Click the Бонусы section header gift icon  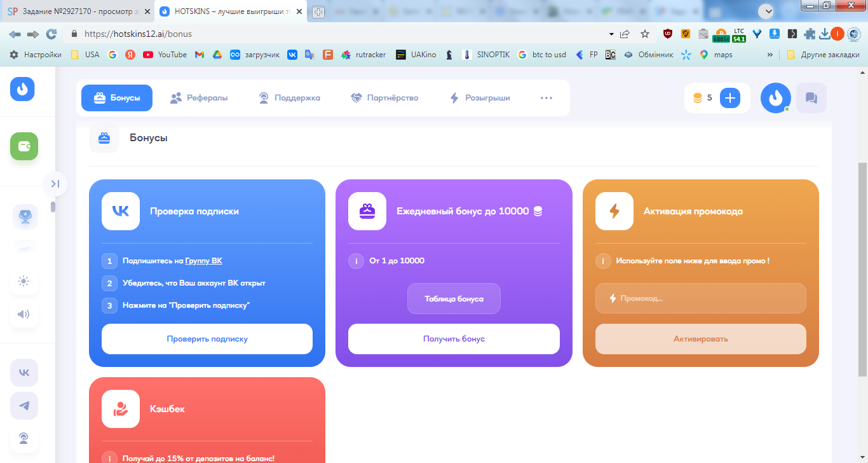pos(104,138)
